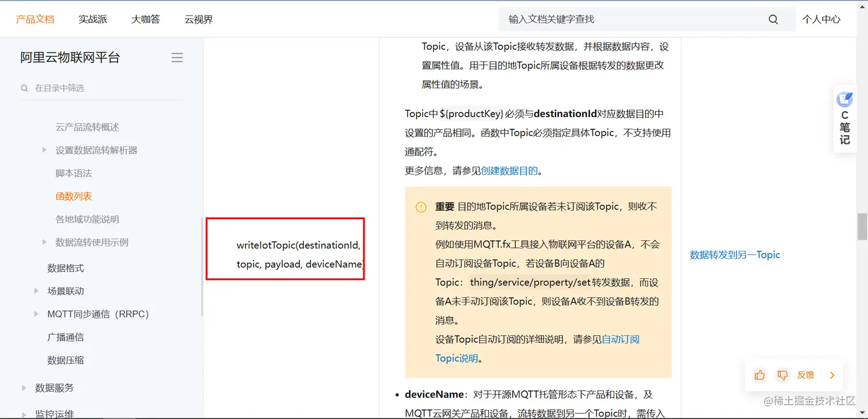
Task: Expand the 设置数据流转解析器 tree arrow
Action: point(45,150)
